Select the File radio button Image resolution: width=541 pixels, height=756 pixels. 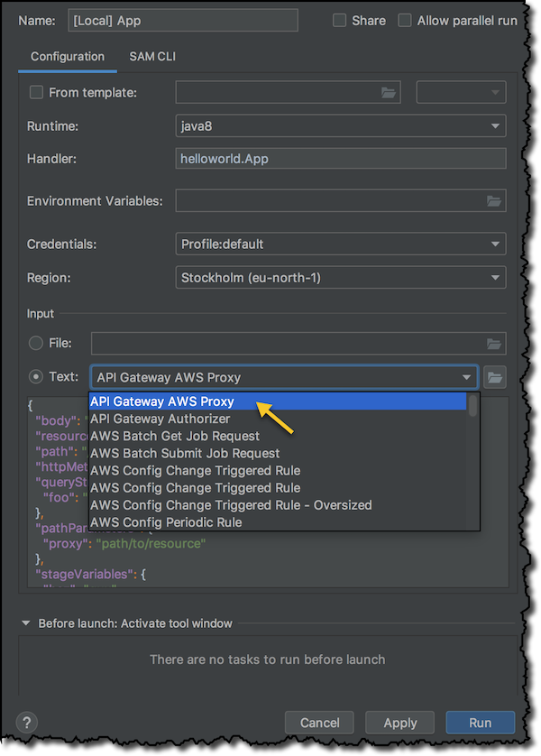pyautogui.click(x=36, y=343)
